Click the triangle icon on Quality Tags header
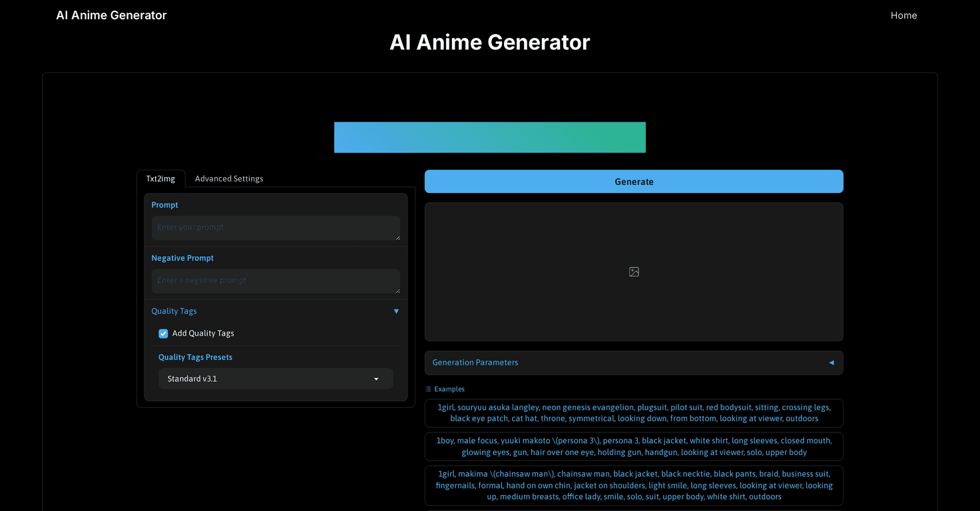Viewport: 980px width, 511px height. pyautogui.click(x=396, y=311)
